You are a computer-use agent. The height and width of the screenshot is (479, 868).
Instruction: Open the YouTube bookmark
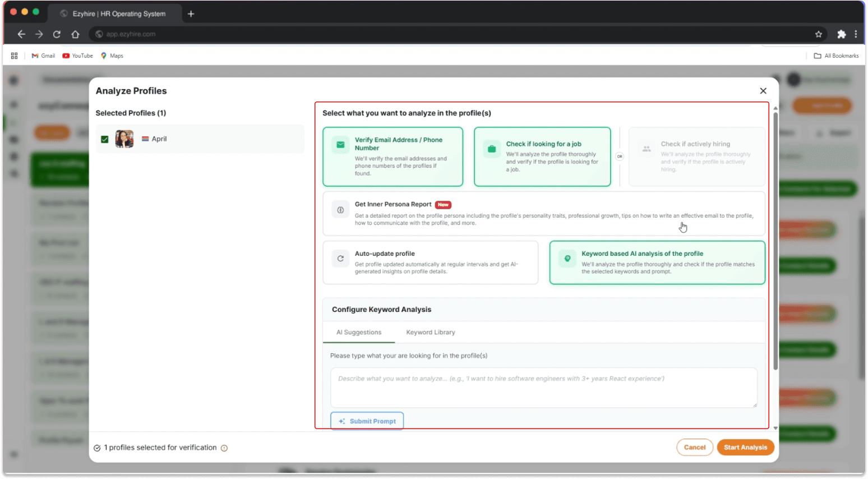pos(78,56)
